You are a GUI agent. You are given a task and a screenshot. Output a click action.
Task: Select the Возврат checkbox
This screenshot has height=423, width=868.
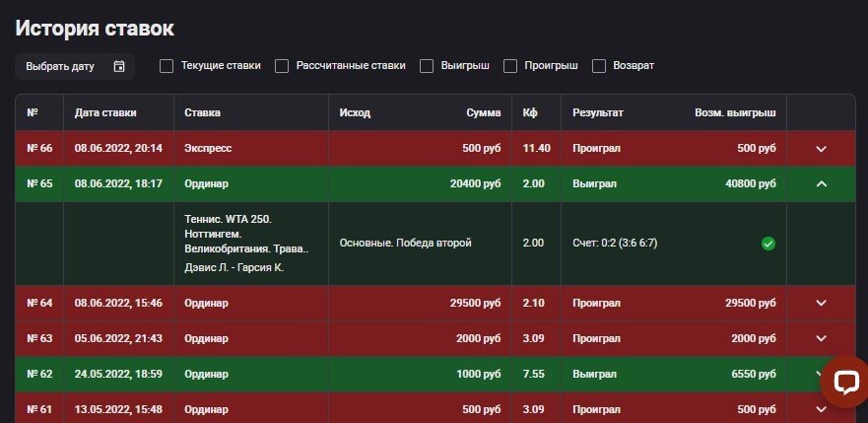tap(599, 66)
